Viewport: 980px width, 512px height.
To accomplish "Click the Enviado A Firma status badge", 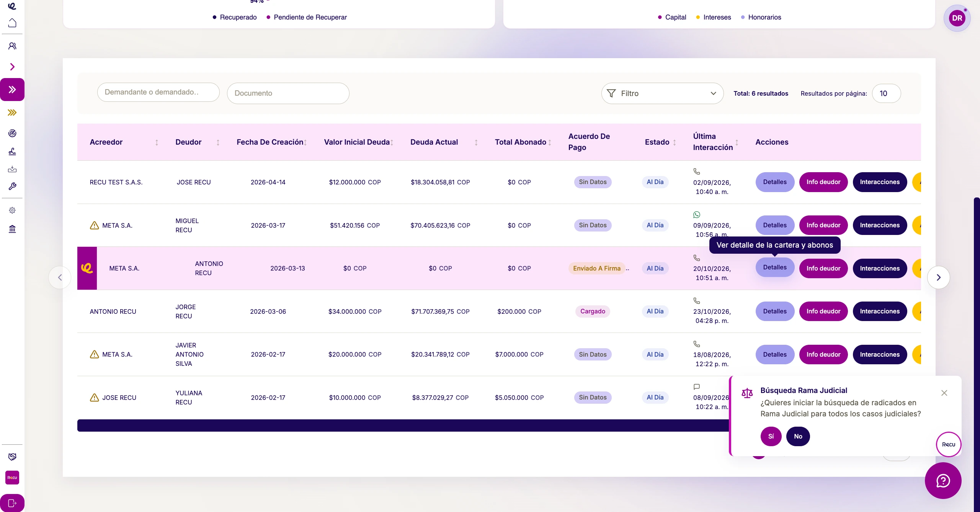I will [x=597, y=268].
